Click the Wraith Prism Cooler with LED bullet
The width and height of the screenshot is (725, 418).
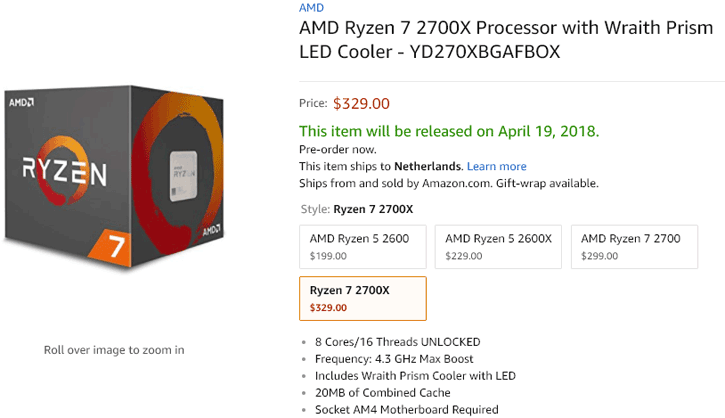[x=409, y=376]
